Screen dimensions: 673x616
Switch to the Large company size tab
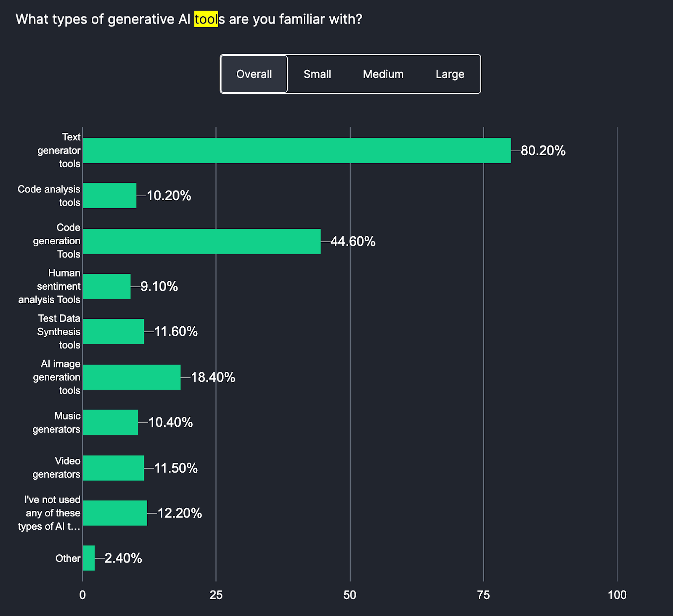(x=449, y=74)
